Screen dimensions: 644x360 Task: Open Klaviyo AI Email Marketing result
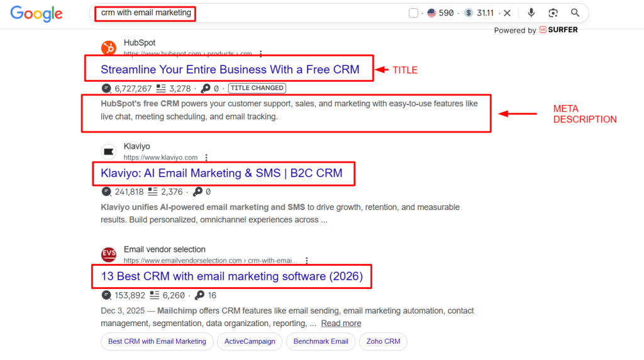pyautogui.click(x=221, y=173)
